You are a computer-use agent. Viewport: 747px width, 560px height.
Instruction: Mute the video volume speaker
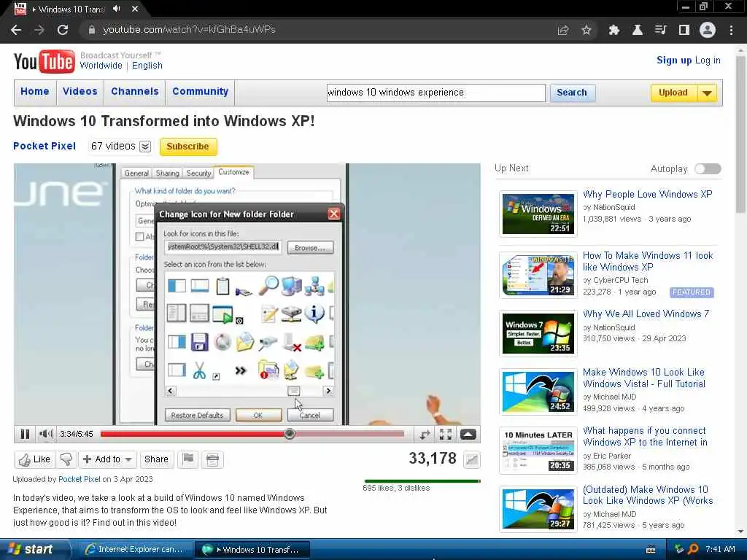tap(46, 434)
